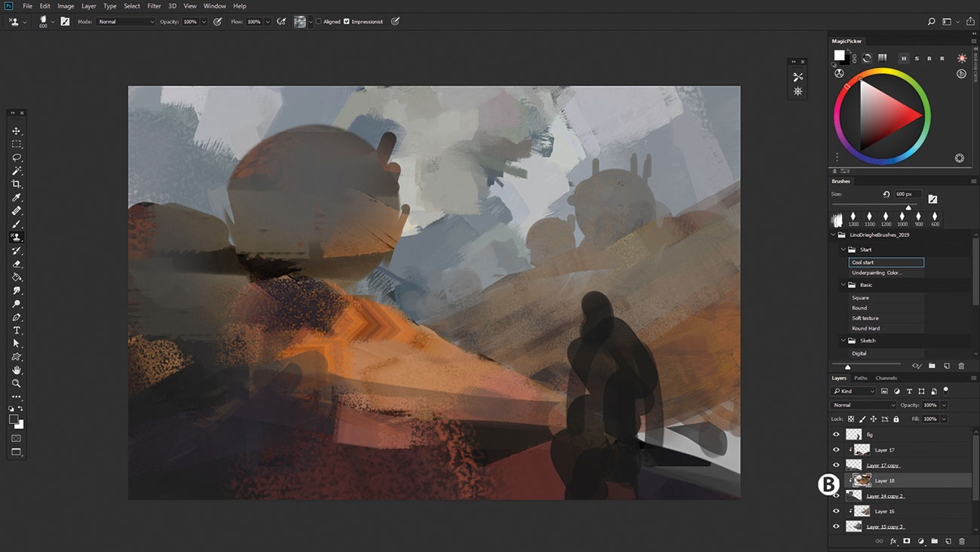
Task: Open the painting Mode dropdown
Action: (125, 22)
